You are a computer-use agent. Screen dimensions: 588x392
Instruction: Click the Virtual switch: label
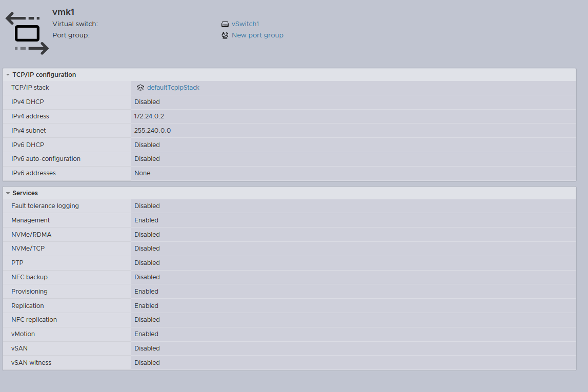[75, 24]
